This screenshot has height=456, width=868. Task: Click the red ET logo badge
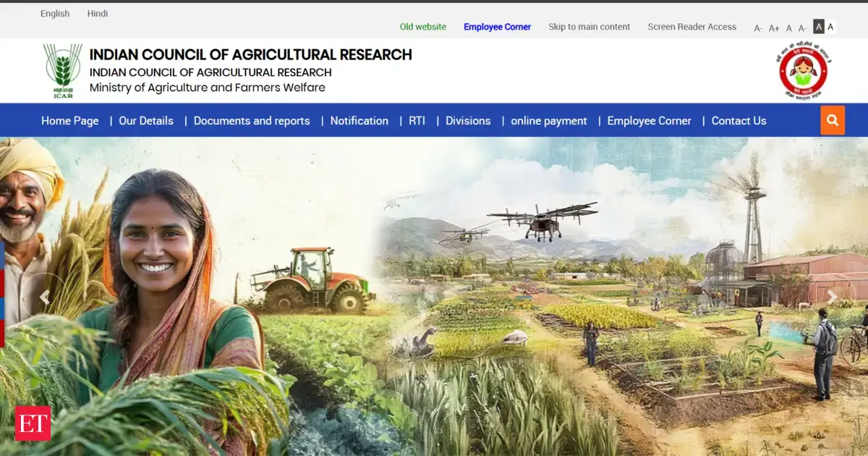[x=33, y=423]
